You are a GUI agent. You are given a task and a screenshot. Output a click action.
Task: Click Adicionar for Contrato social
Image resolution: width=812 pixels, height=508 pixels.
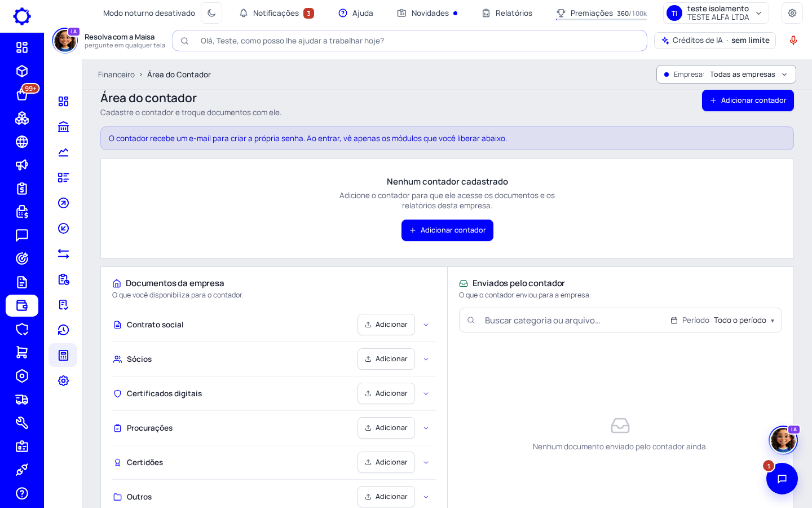coord(386,325)
